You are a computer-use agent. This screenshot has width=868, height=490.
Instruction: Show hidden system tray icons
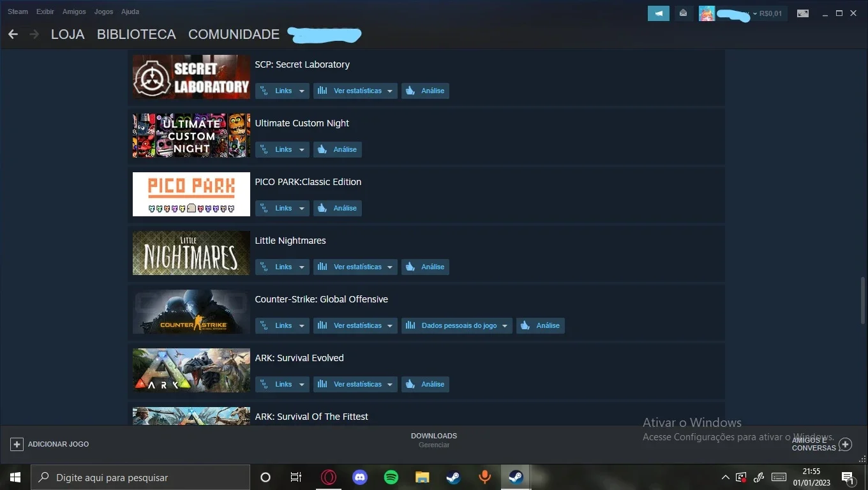click(x=726, y=477)
